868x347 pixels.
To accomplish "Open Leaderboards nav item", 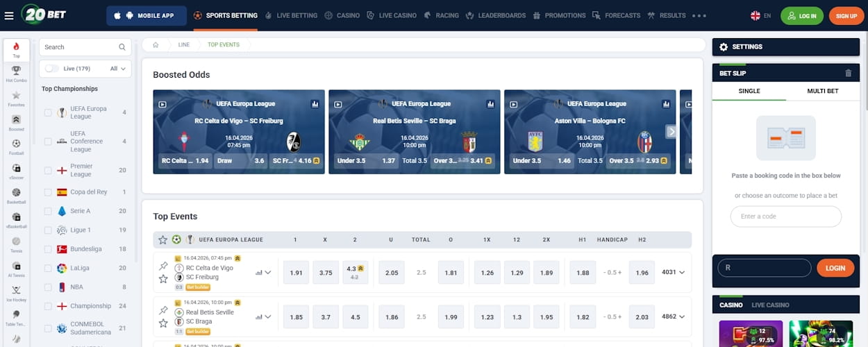I will click(495, 15).
